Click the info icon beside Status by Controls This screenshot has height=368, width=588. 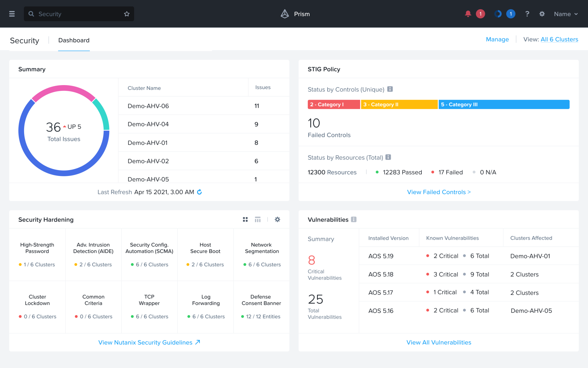[390, 89]
